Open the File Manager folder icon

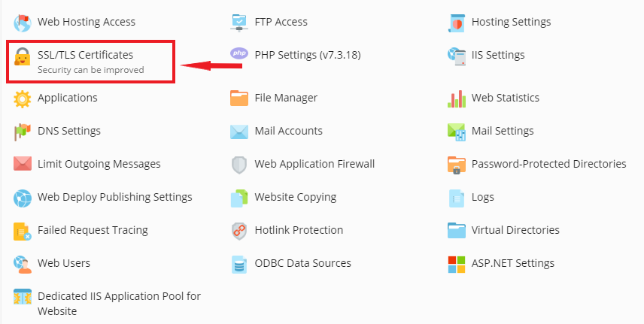239,98
